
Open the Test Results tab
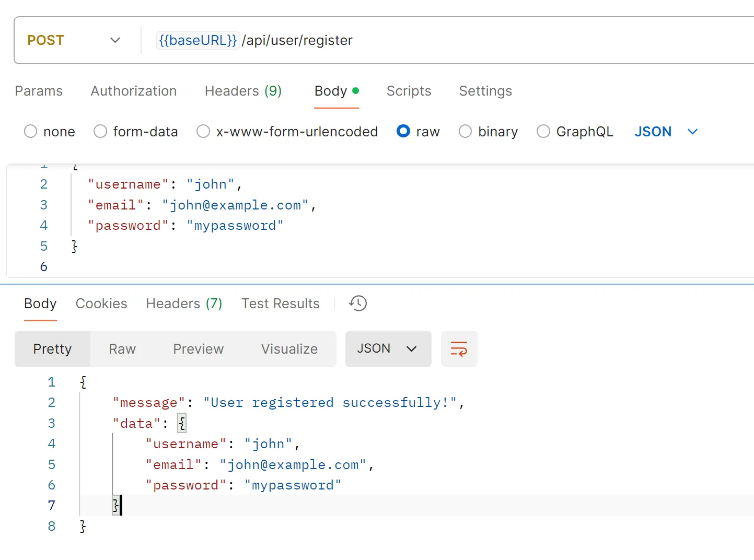pyautogui.click(x=281, y=303)
